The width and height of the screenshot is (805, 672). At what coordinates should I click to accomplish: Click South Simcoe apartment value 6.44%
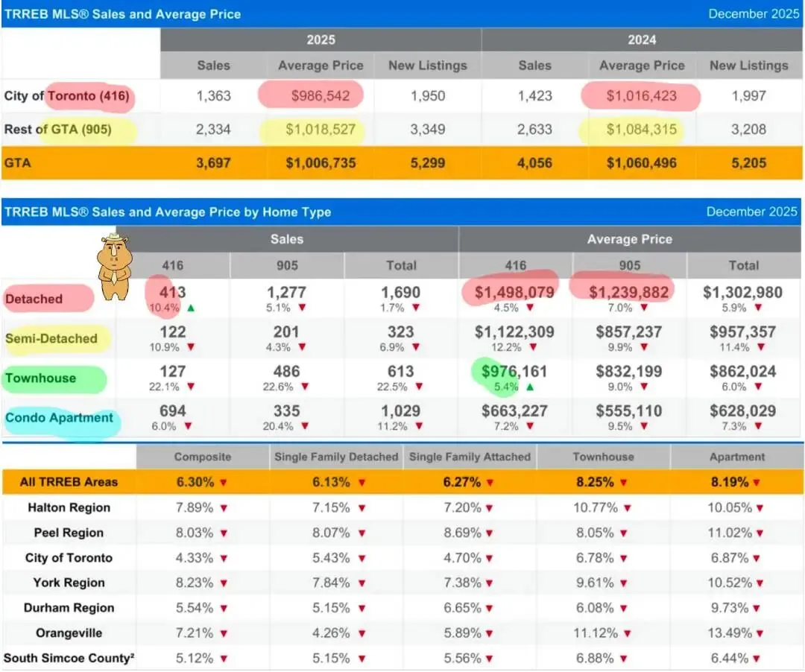point(730,658)
